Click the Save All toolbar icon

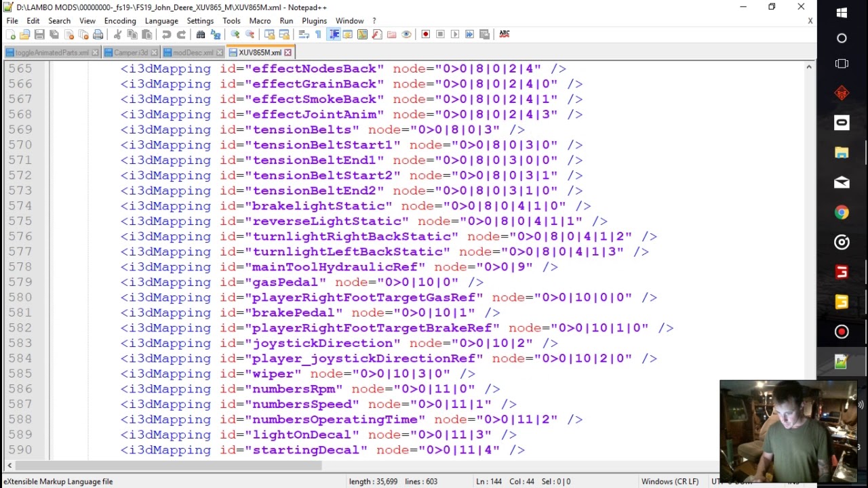54,34
